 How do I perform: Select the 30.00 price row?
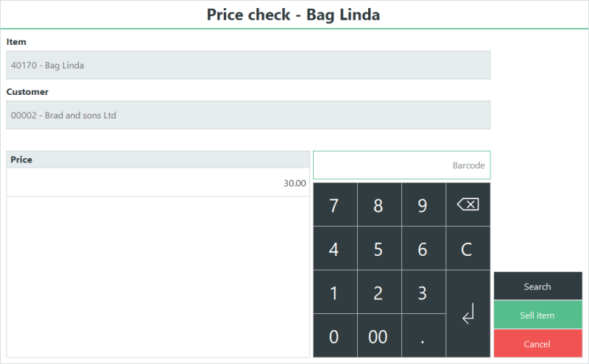click(158, 182)
